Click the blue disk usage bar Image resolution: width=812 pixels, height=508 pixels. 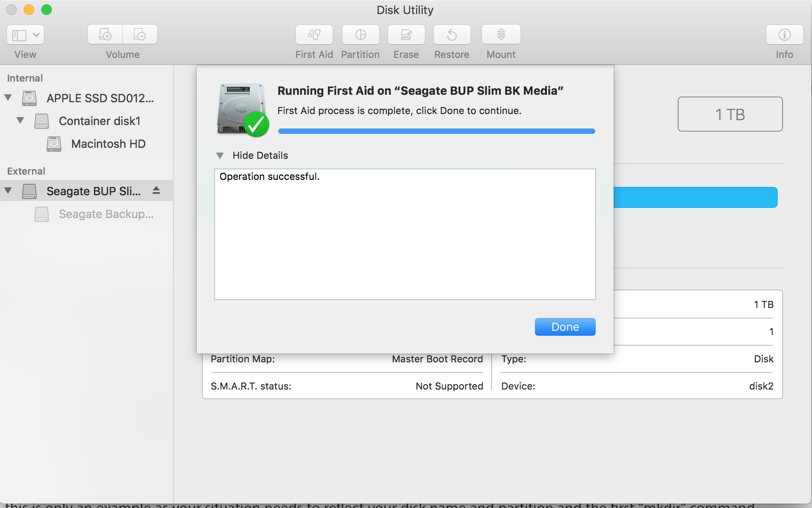(696, 197)
